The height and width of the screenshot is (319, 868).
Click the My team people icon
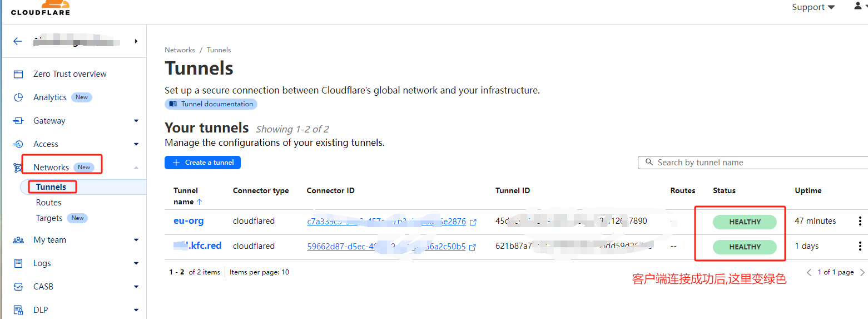click(x=18, y=240)
